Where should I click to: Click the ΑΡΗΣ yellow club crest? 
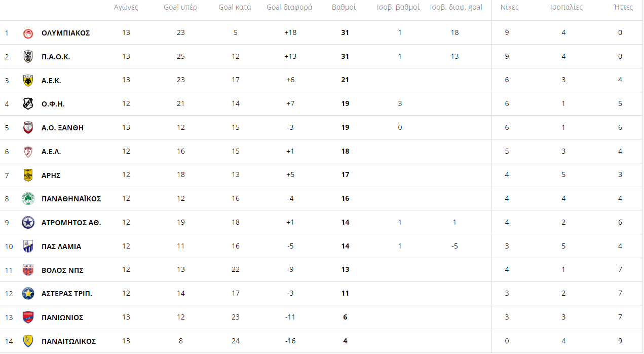pos(28,175)
